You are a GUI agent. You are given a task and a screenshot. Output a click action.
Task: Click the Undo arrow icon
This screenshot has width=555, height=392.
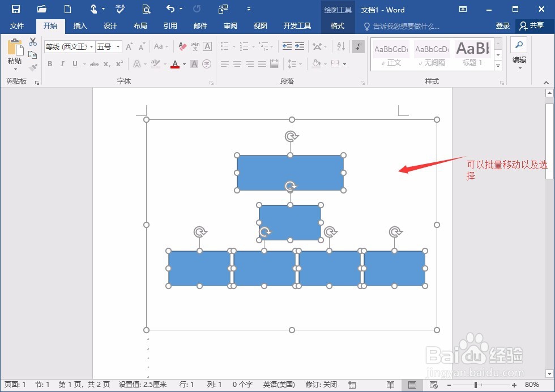pos(170,9)
